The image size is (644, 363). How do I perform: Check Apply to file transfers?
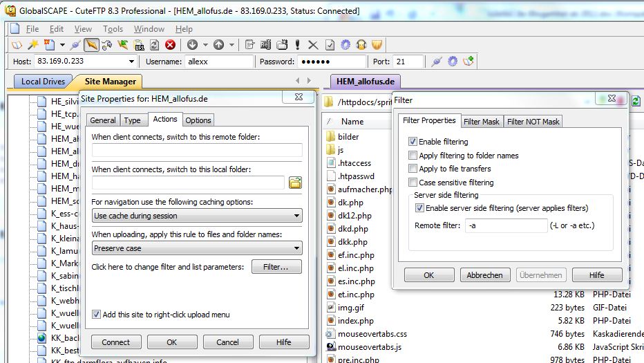(x=413, y=168)
